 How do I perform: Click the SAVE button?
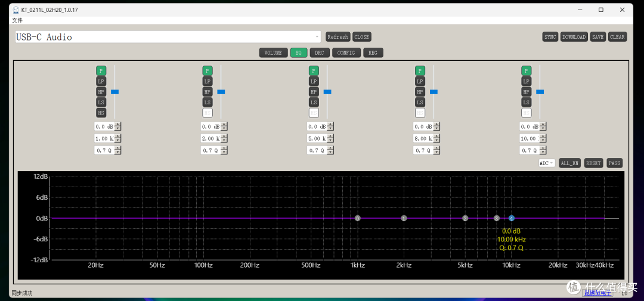click(597, 37)
